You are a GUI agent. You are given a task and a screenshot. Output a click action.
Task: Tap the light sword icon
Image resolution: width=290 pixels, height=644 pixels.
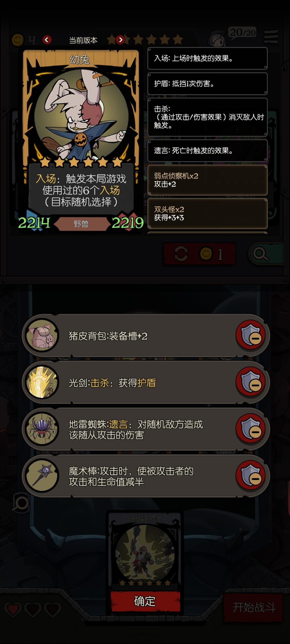(x=42, y=382)
